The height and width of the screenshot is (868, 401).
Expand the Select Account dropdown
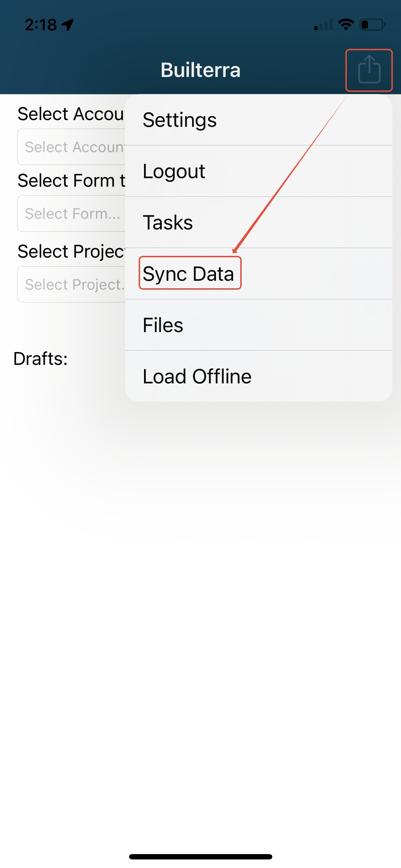[x=71, y=147]
